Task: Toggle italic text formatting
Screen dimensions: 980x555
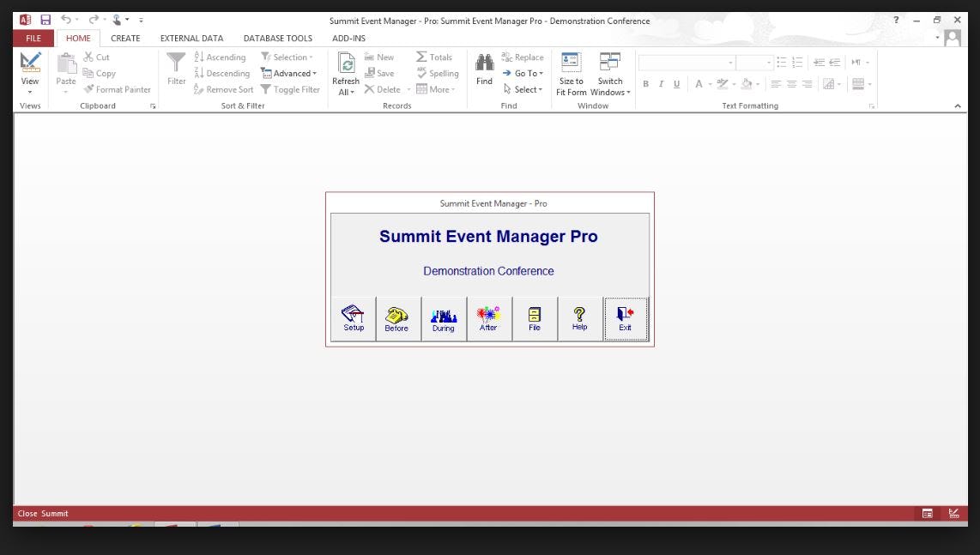Action: coord(661,83)
